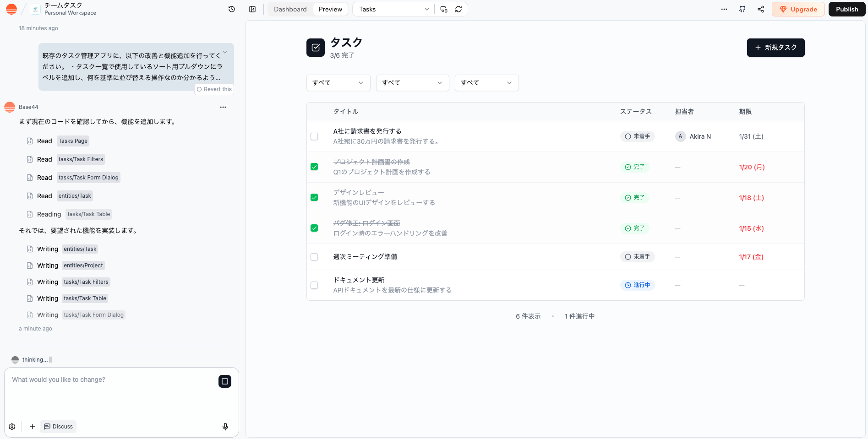Viewport: 868px width, 439px height.
Task: Open the Tasks page selector dropdown
Action: (x=393, y=9)
